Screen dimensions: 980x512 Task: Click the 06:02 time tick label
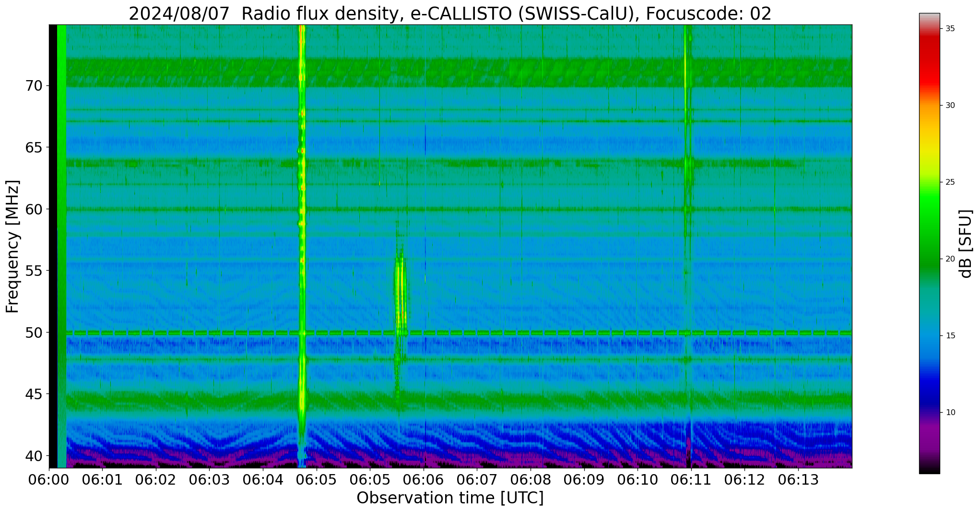(x=156, y=480)
